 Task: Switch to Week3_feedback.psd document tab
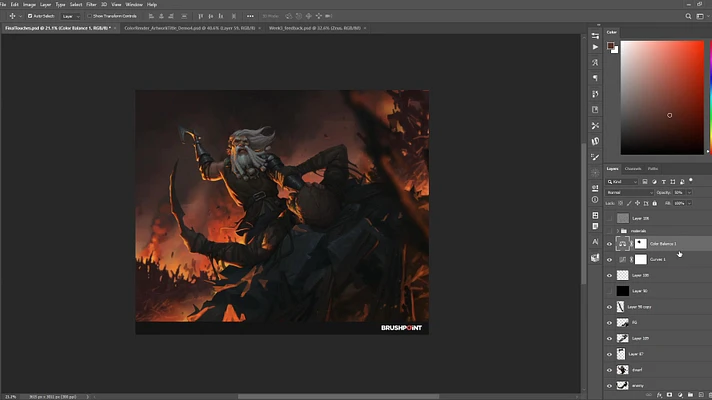click(315, 28)
